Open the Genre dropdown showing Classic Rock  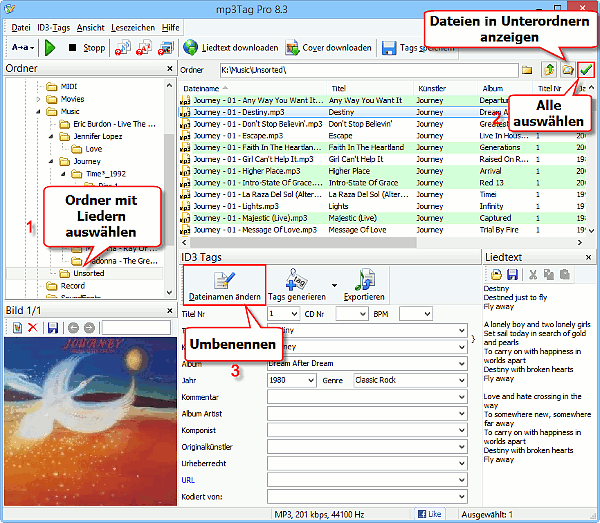coord(461,380)
